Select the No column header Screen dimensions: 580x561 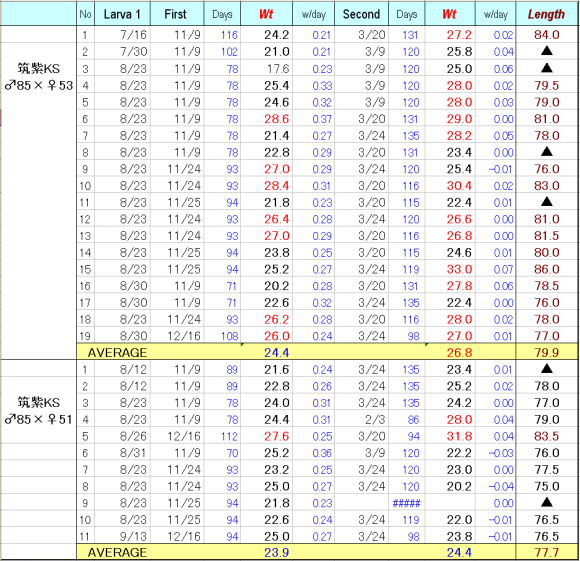85,14
